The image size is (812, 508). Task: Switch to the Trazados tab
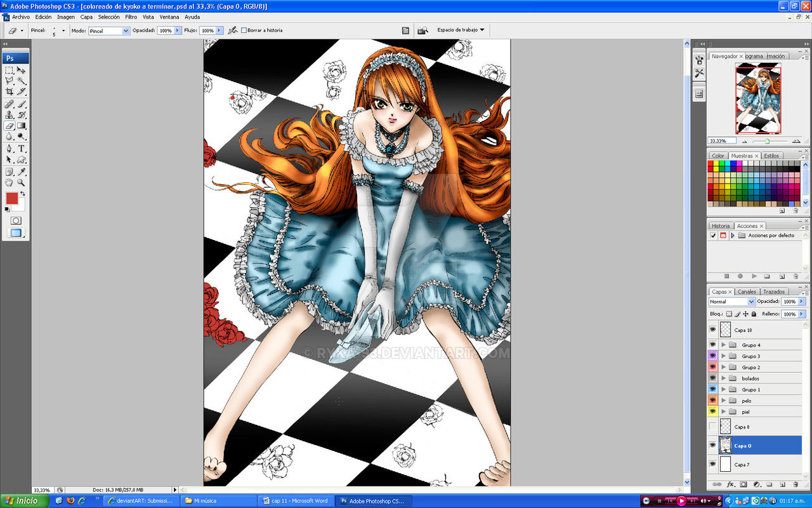pyautogui.click(x=774, y=291)
